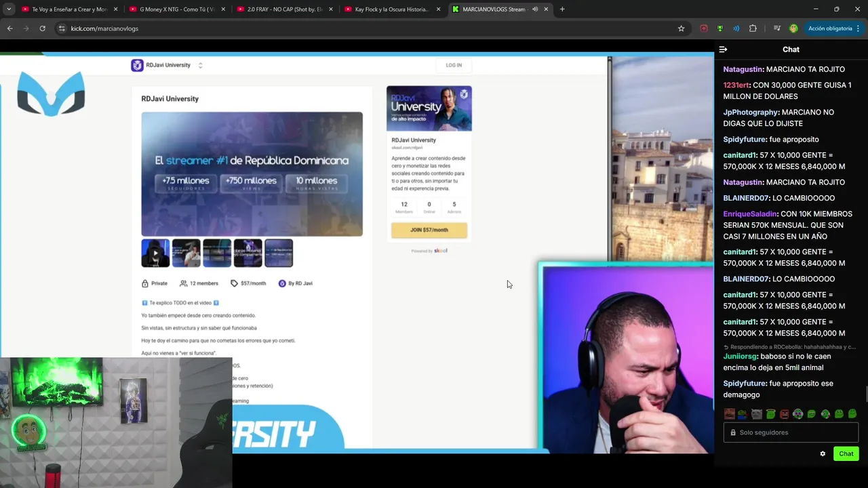Open the Chrome three-dot menu
Image resolution: width=868 pixels, height=488 pixels.
tap(859, 28)
